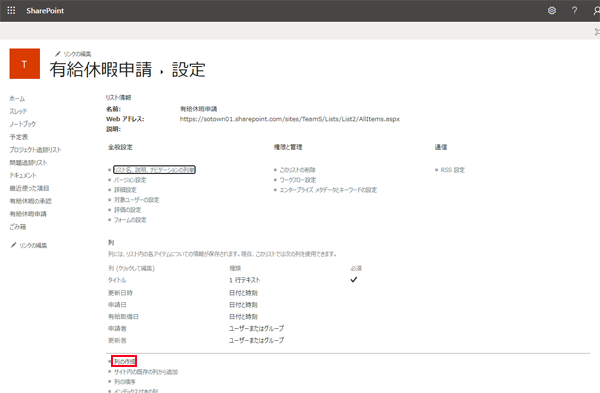Open フォームの設定
This screenshot has width=600, height=393.
pyautogui.click(x=130, y=220)
